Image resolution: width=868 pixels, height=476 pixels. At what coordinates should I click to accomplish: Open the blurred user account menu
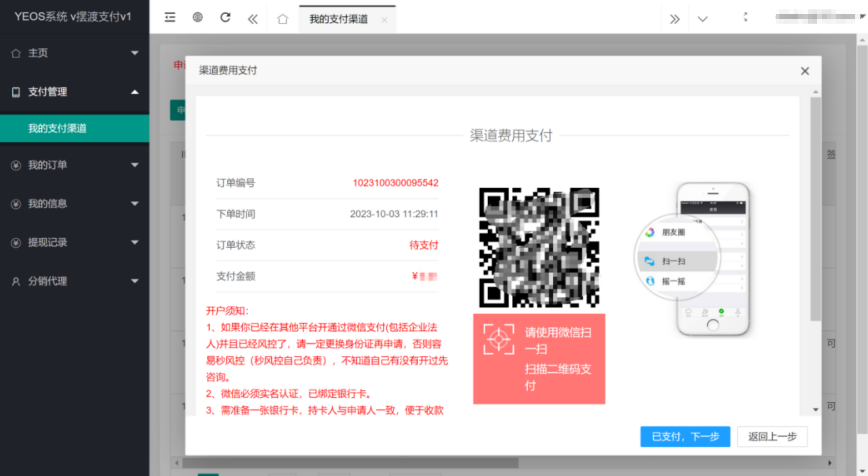(820, 17)
